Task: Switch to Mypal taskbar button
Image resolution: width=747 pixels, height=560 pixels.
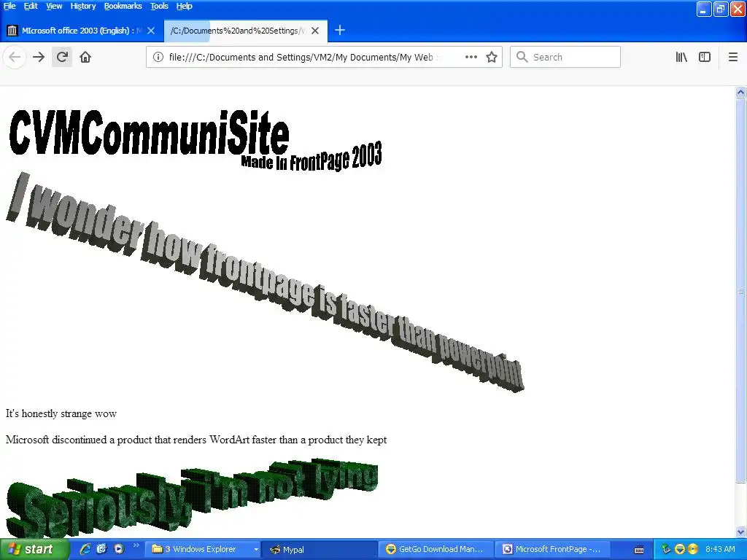Action: tap(320, 549)
